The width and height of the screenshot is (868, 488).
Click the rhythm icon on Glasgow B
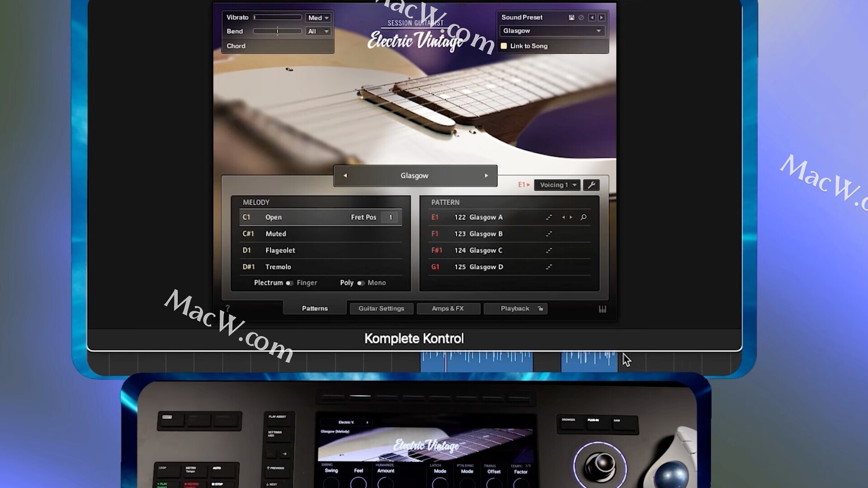pyautogui.click(x=549, y=234)
